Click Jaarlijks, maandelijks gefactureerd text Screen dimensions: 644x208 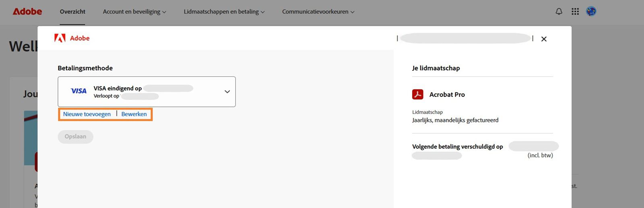click(455, 120)
